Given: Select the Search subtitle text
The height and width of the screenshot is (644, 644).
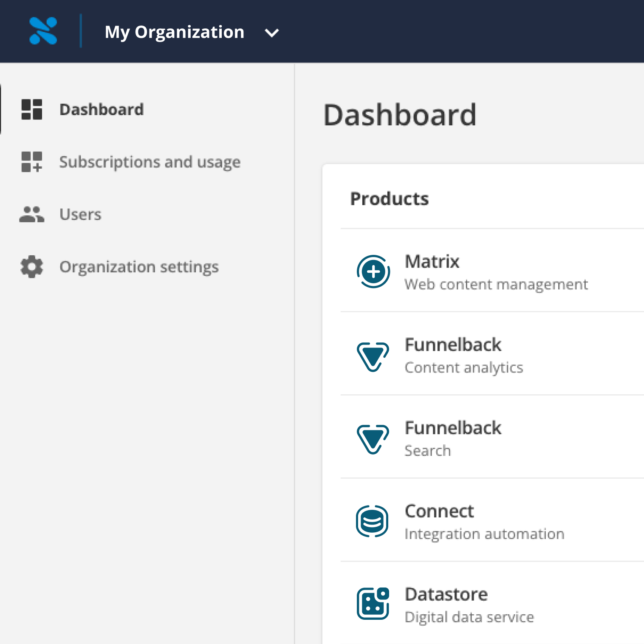Looking at the screenshot, I should [428, 451].
